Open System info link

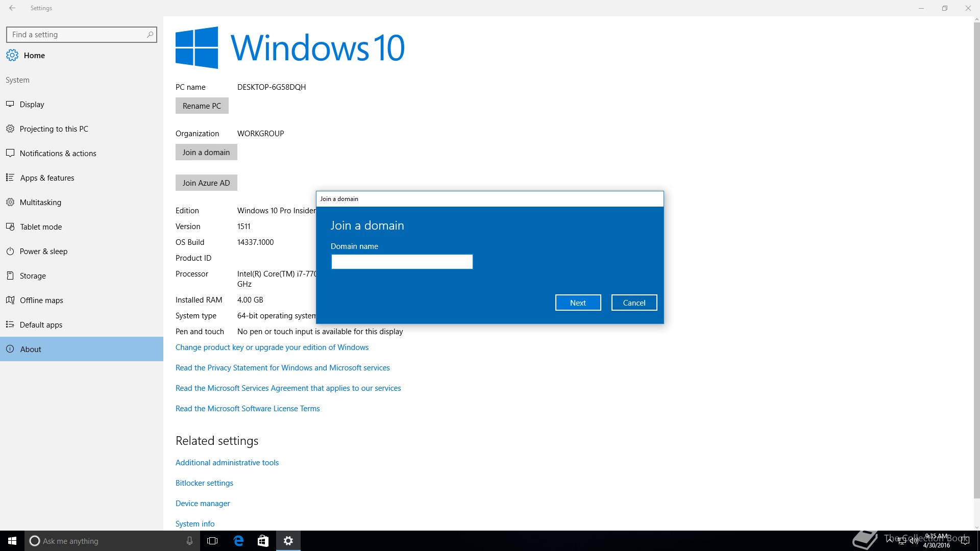coord(195,523)
